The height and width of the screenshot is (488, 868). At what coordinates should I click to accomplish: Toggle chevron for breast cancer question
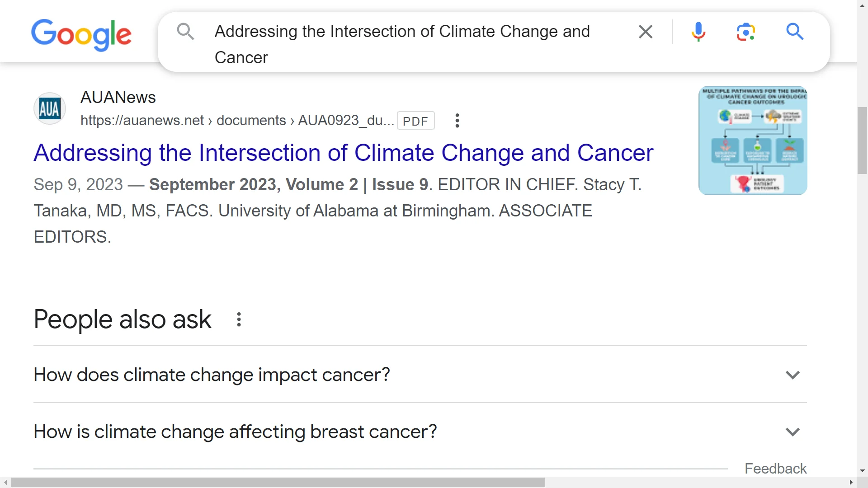793,432
